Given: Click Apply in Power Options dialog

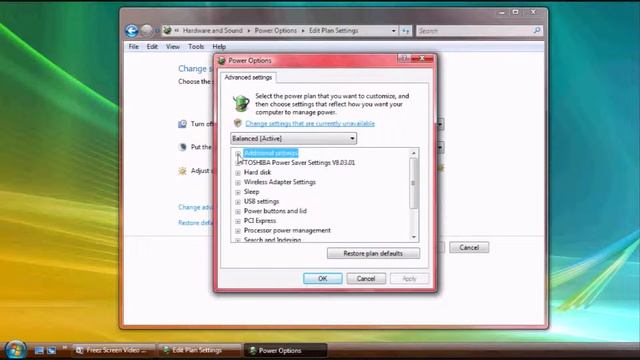Looking at the screenshot, I should [409, 279].
